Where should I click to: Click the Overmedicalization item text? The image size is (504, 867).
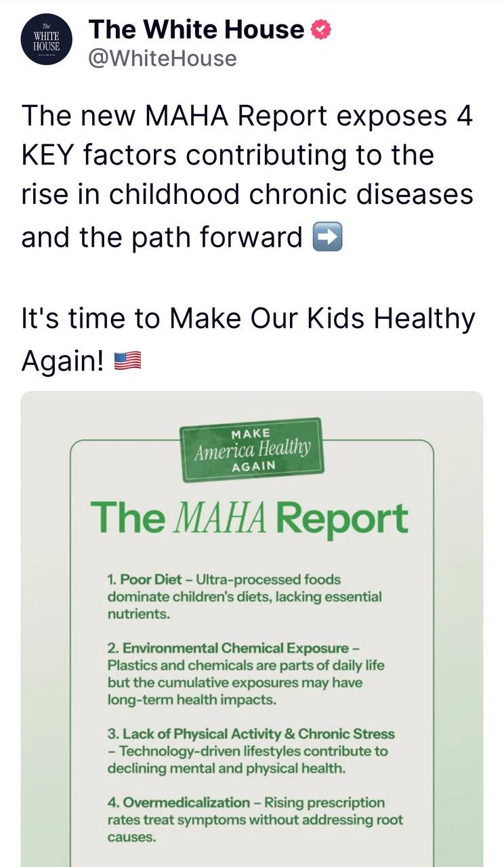(255, 820)
